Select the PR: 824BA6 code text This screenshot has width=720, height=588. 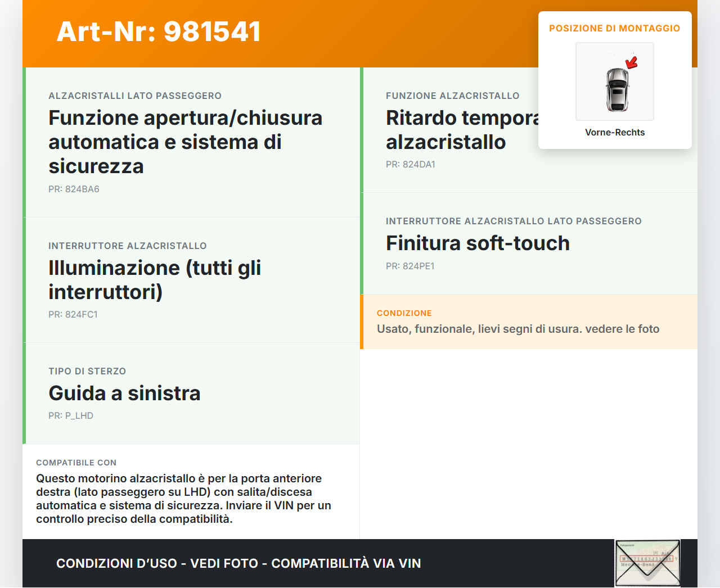click(74, 189)
